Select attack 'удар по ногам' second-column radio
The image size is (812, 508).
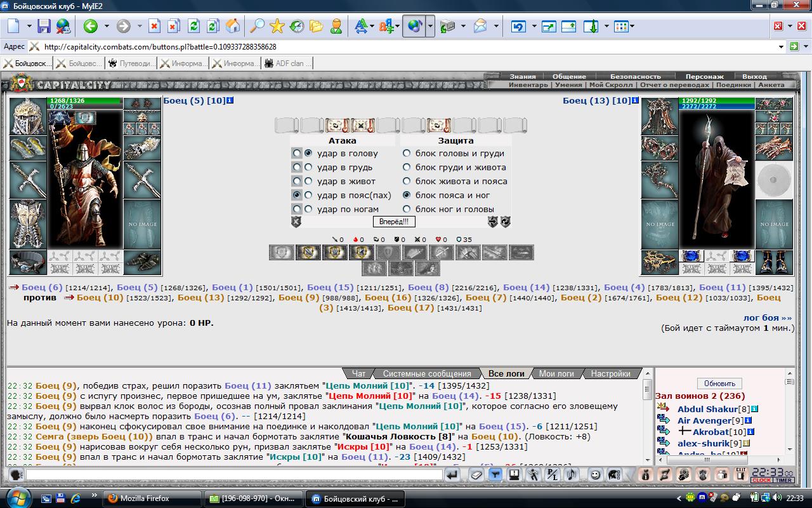(308, 209)
